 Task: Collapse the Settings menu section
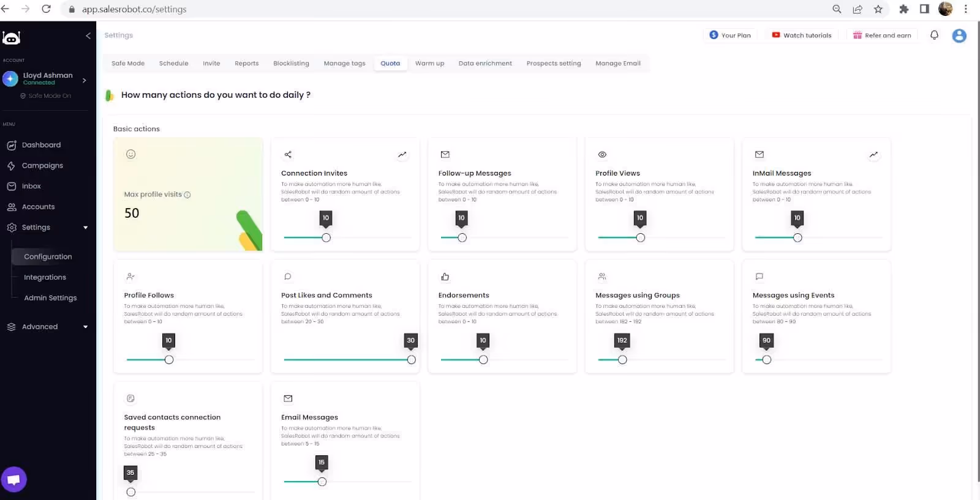click(85, 228)
